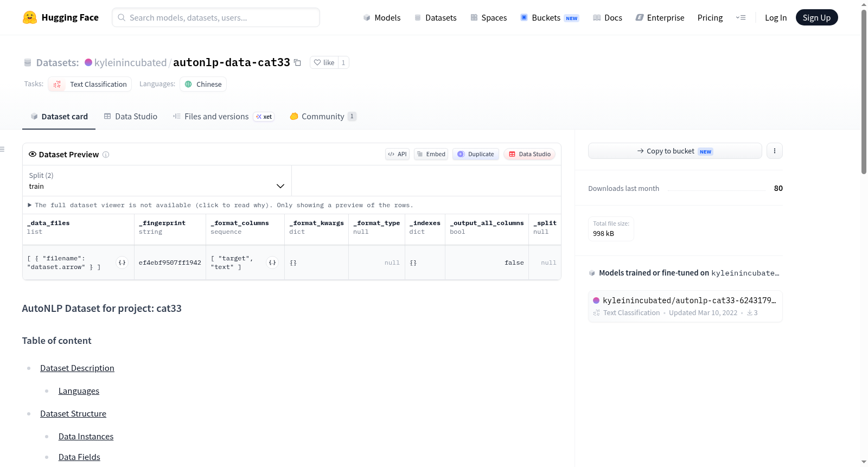868x467 pixels.
Task: Open the Dataset Description link
Action: [77, 368]
